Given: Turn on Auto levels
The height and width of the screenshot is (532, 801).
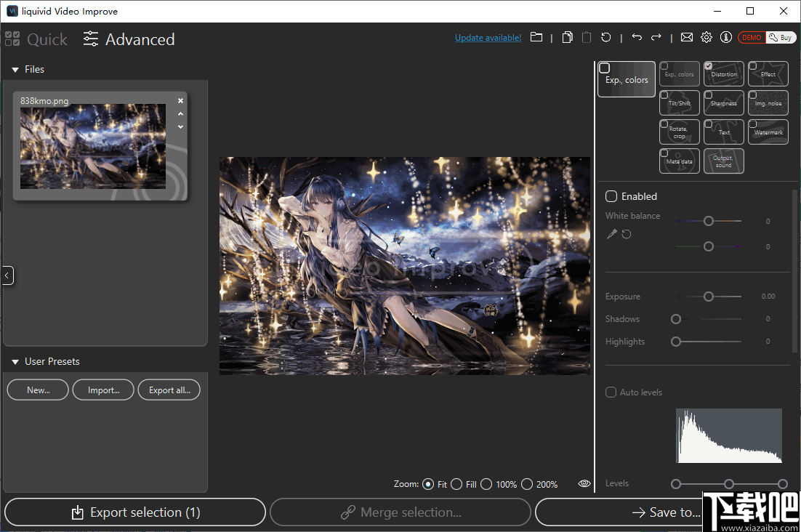Looking at the screenshot, I should coord(611,392).
